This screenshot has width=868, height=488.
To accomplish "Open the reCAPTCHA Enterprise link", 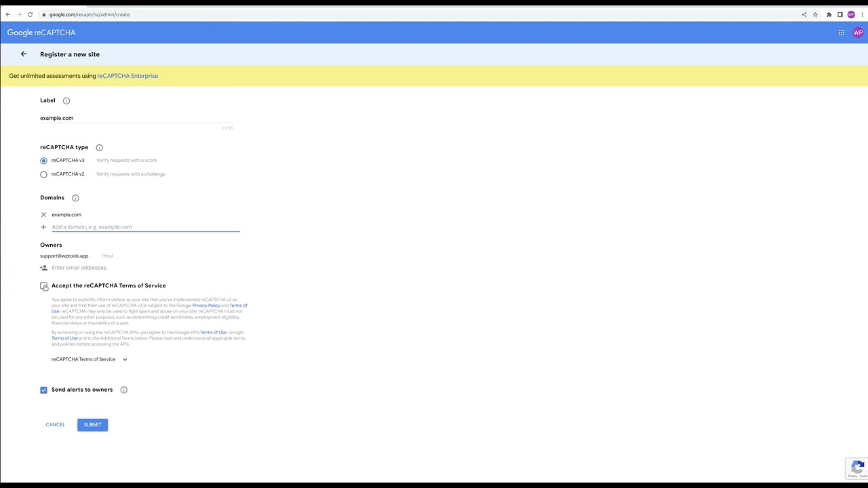I will [x=127, y=76].
